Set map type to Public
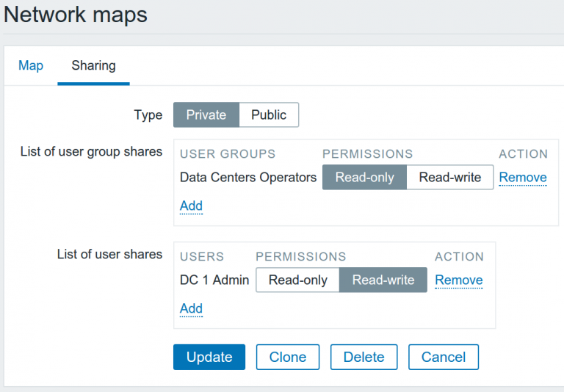The image size is (564, 392). tap(269, 115)
